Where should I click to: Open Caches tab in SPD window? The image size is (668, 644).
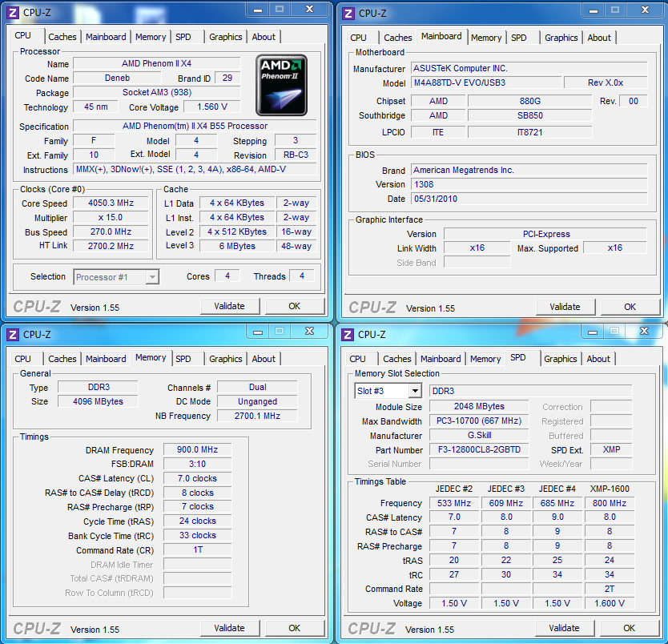[x=397, y=359]
